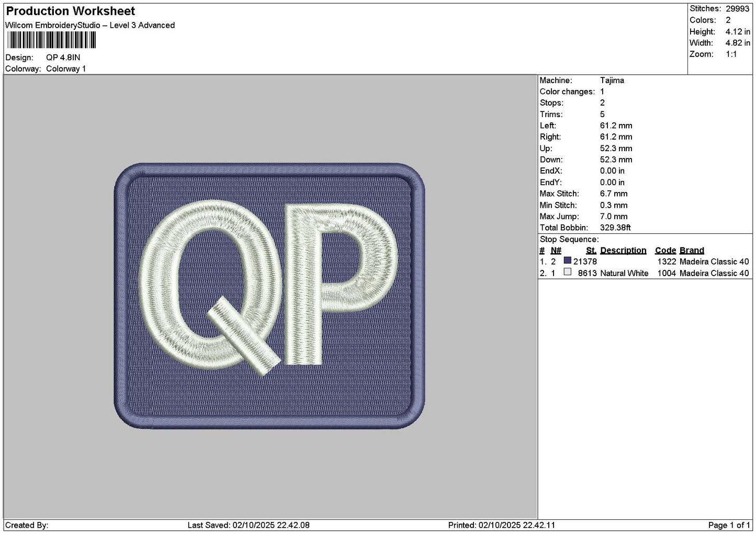The width and height of the screenshot is (756, 534).
Task: Click the QP embroidered patch preview
Action: click(269, 296)
